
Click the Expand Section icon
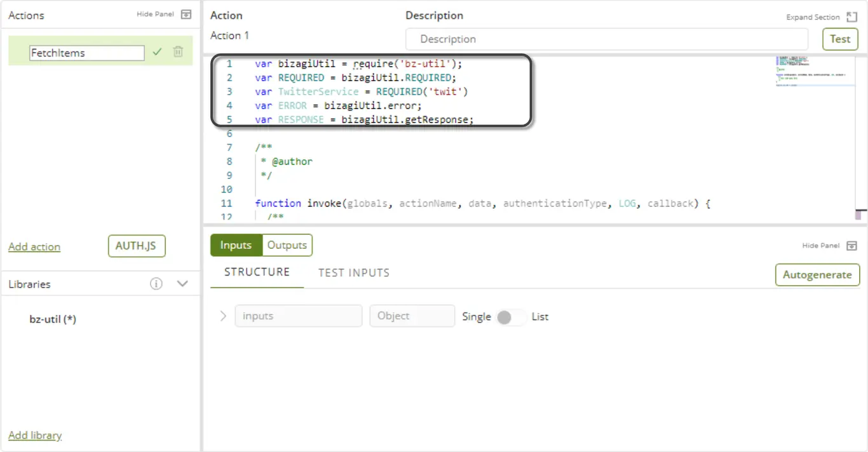point(852,17)
